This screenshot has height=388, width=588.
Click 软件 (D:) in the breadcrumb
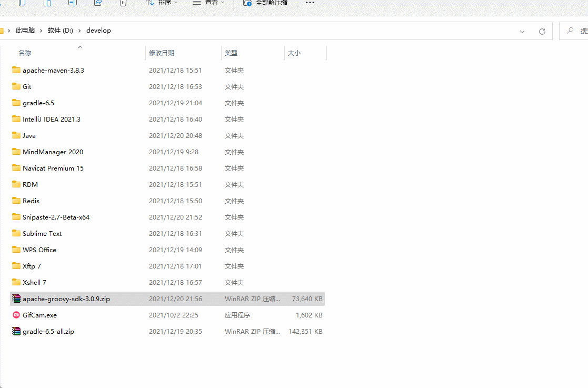coord(61,31)
